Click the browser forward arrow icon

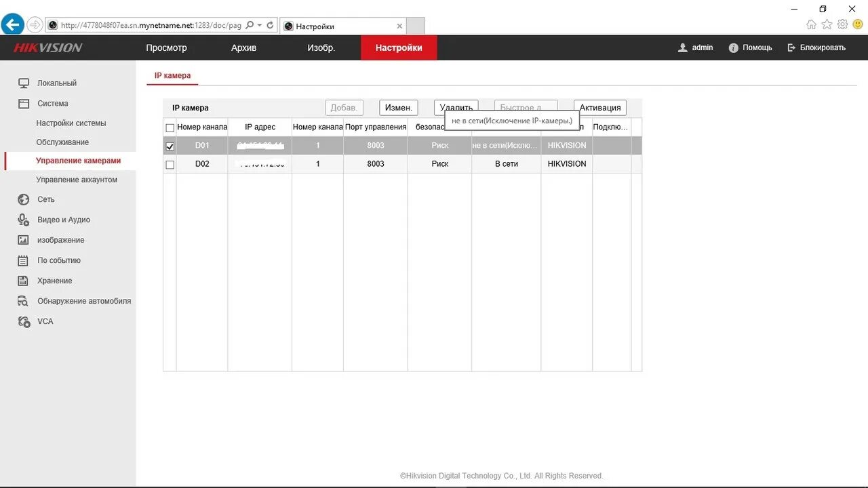point(35,25)
